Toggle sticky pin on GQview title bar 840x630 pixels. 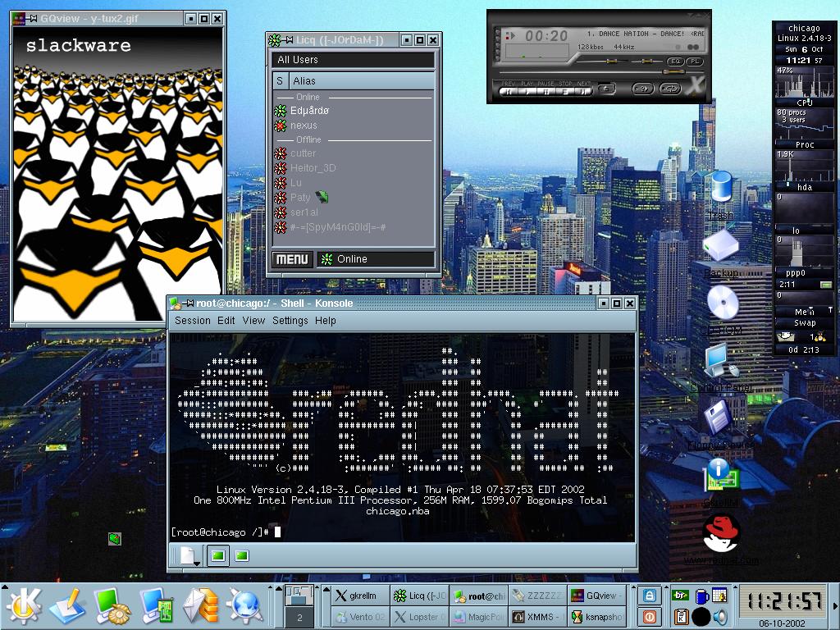33,19
